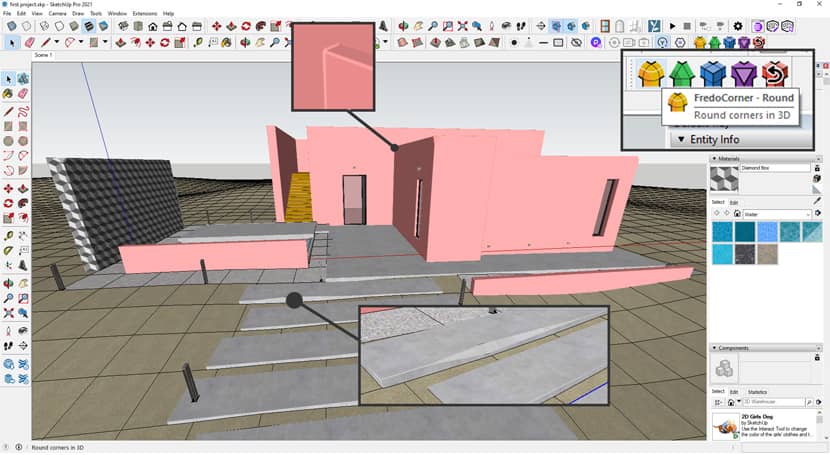Open Components view options dropdown

718,402
